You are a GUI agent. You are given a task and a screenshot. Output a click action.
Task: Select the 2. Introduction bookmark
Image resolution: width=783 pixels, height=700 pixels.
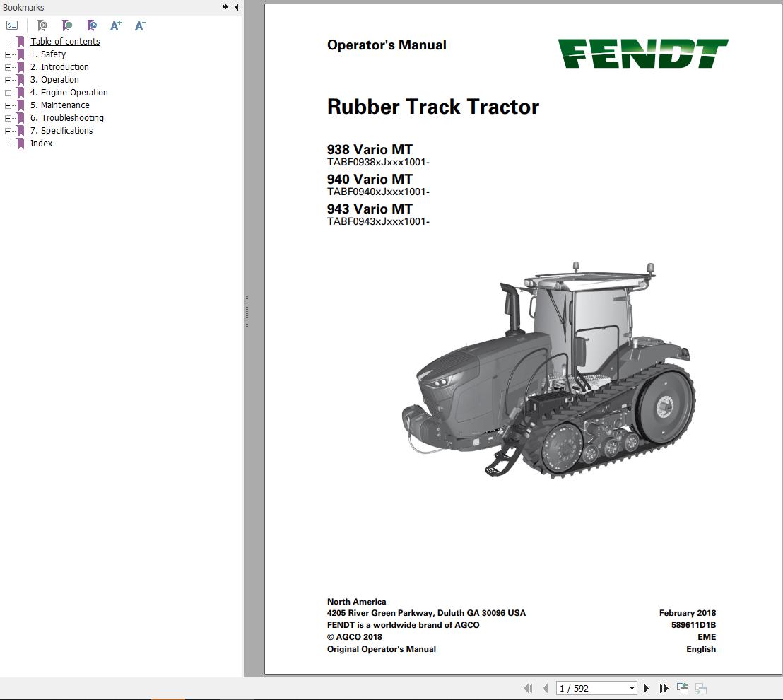tap(59, 67)
